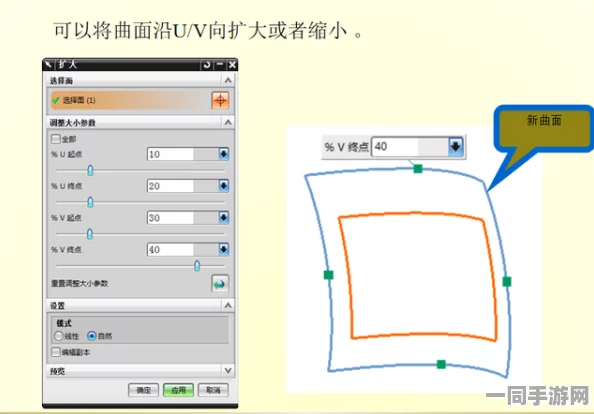Select the top green handle on the surface
The image size is (594, 414).
(417, 169)
